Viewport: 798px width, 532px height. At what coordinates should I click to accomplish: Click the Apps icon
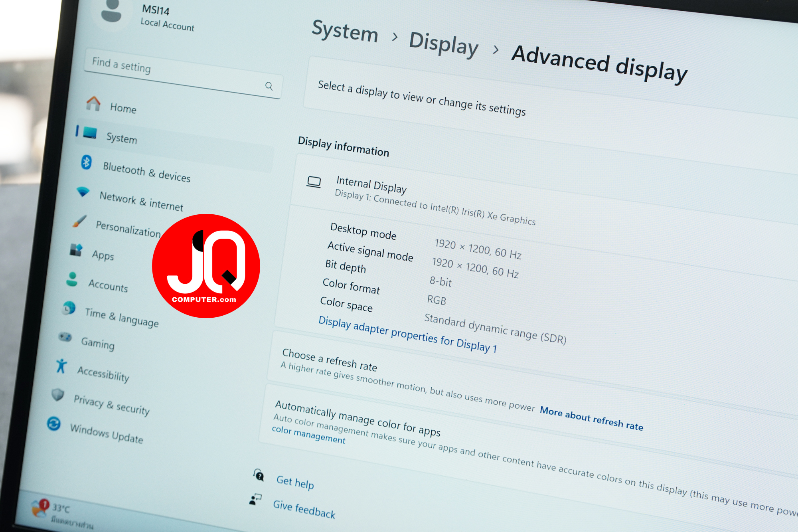tap(76, 250)
